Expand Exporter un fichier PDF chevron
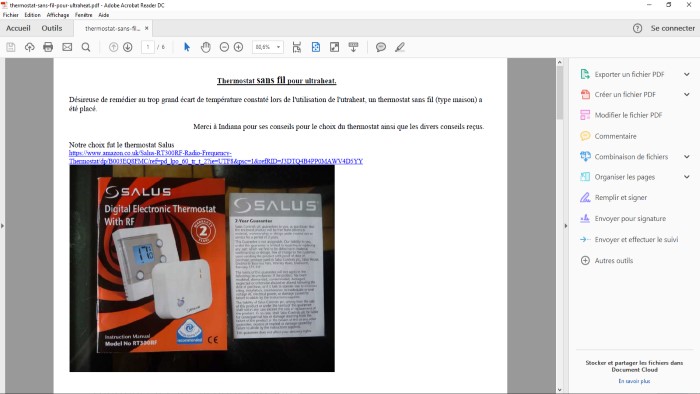700x394 pixels. click(x=687, y=74)
